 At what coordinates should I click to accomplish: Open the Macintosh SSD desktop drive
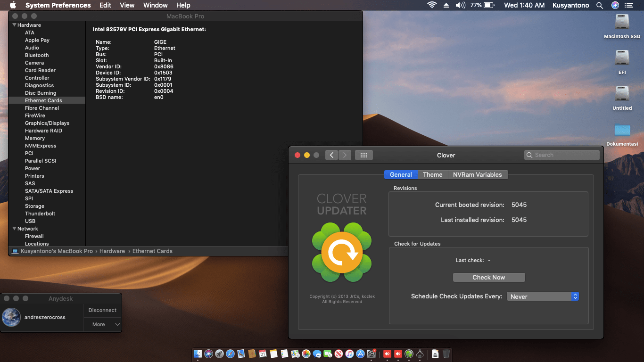[622, 26]
